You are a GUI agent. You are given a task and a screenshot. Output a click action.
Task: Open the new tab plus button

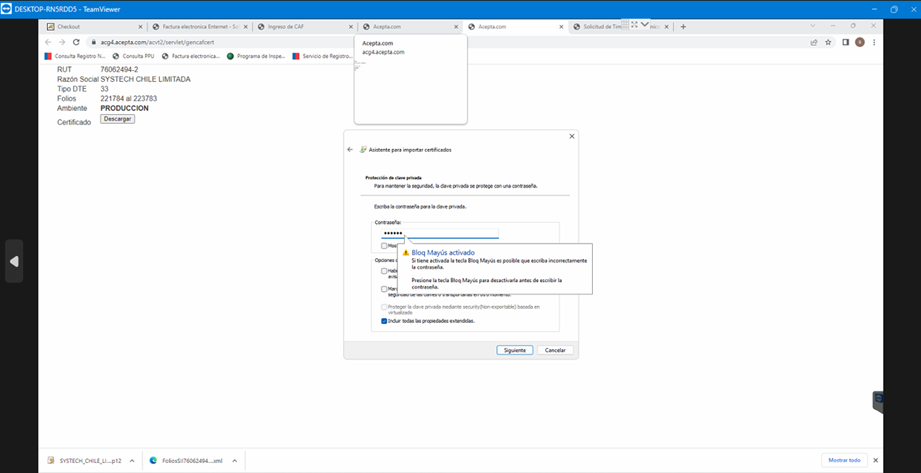click(683, 27)
